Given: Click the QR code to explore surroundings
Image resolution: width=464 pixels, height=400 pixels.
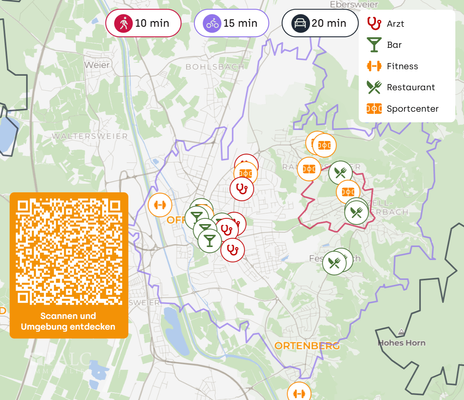Looking at the screenshot, I should pyautogui.click(x=69, y=252).
